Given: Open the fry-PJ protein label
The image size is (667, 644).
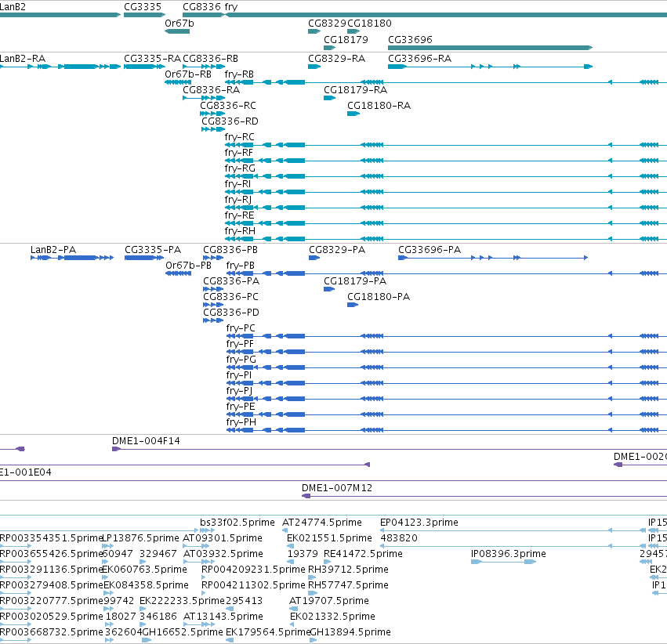Looking at the screenshot, I should (240, 391).
